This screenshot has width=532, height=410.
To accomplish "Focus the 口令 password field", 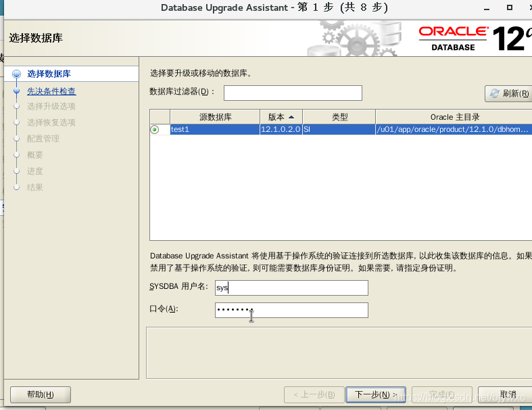I will [x=291, y=310].
